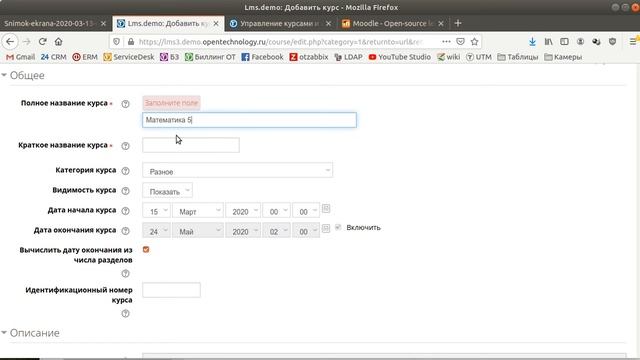The width and height of the screenshot is (640, 360).
Task: Open otzabbix bookmark
Action: click(309, 57)
